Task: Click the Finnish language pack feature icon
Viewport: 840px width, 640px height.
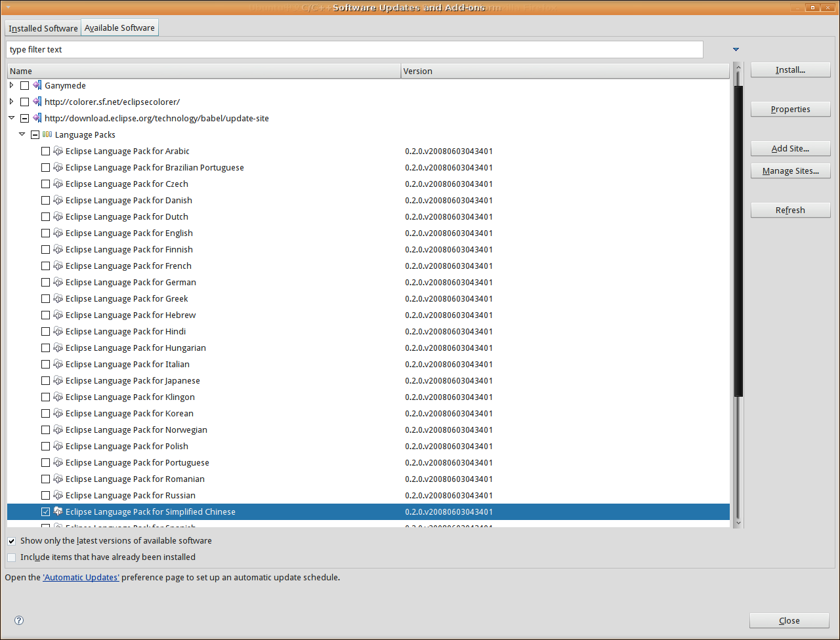Action: pyautogui.click(x=58, y=249)
